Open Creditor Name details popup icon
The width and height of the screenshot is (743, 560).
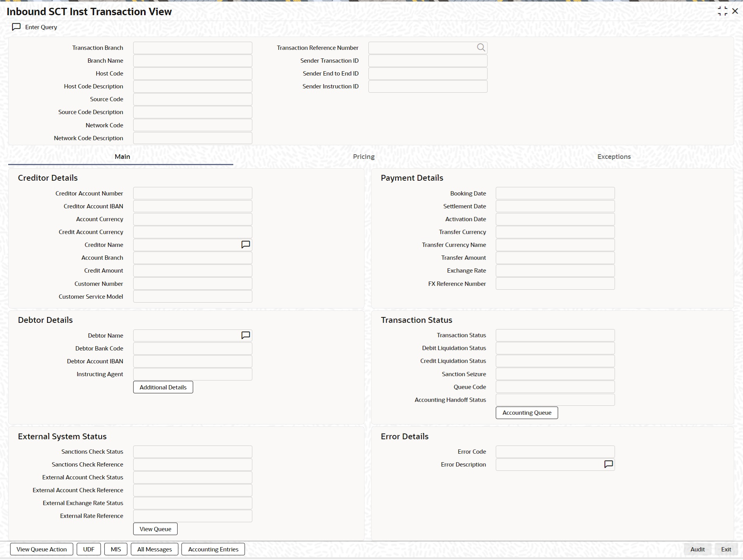point(246,245)
